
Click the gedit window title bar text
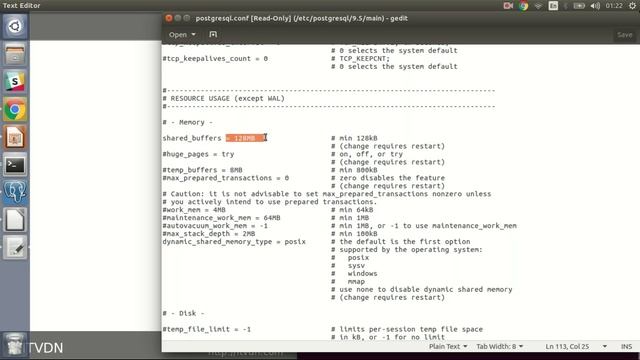pyautogui.click(x=302, y=18)
